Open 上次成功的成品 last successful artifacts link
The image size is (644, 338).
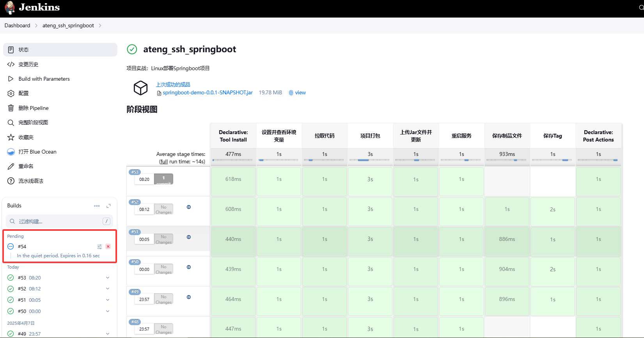point(173,85)
